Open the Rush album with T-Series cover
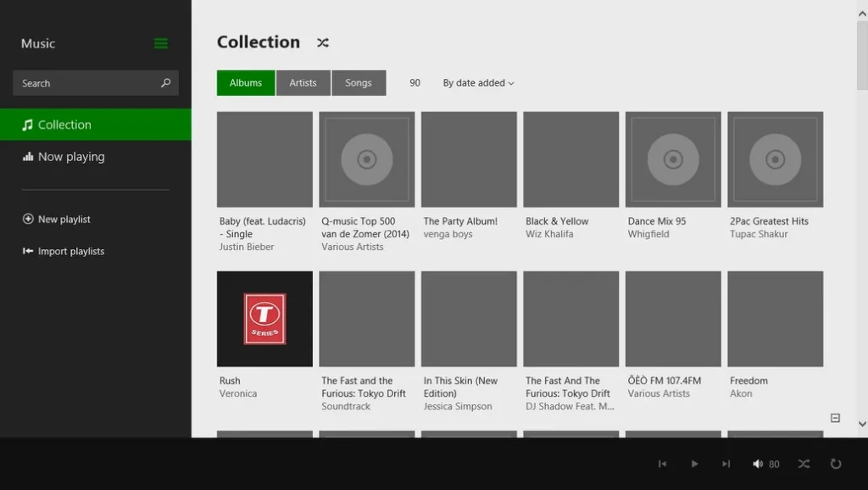The height and width of the screenshot is (490, 868). point(264,319)
